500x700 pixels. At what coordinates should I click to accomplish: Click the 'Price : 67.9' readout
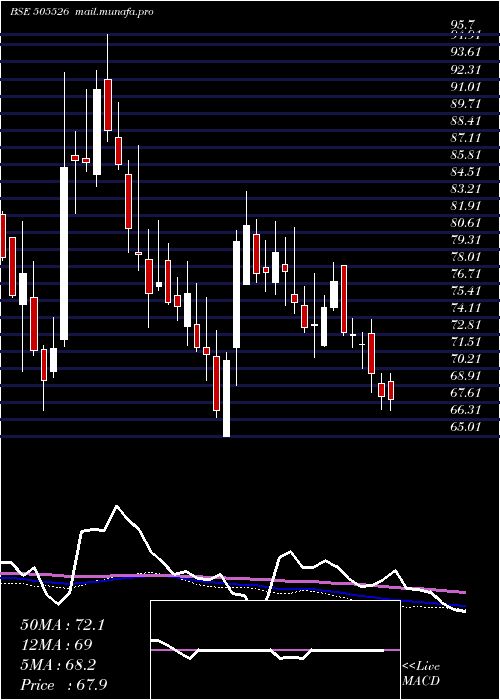63,685
